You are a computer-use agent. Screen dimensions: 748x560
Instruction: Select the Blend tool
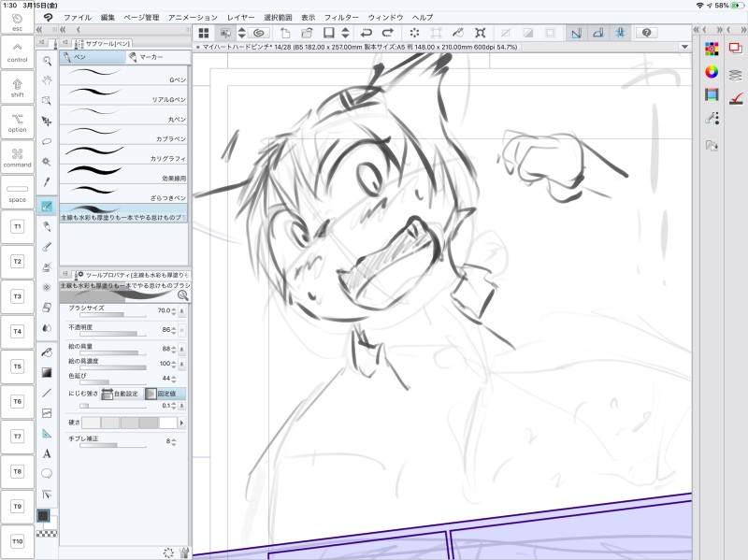point(47,328)
